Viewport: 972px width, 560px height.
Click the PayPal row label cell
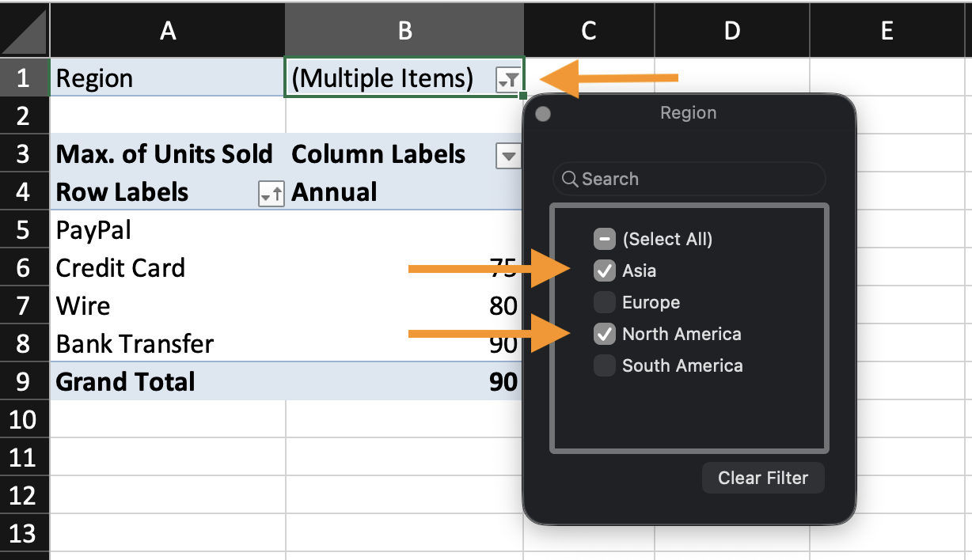coord(93,229)
